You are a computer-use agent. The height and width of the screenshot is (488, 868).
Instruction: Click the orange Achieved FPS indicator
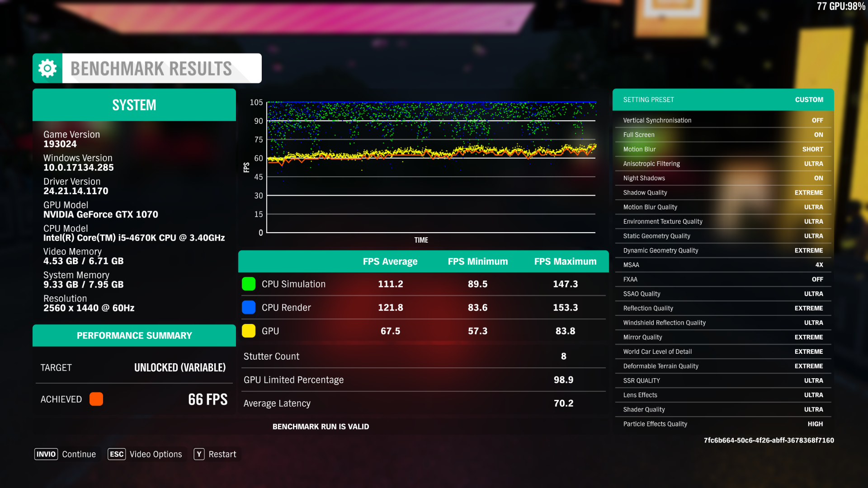point(96,399)
